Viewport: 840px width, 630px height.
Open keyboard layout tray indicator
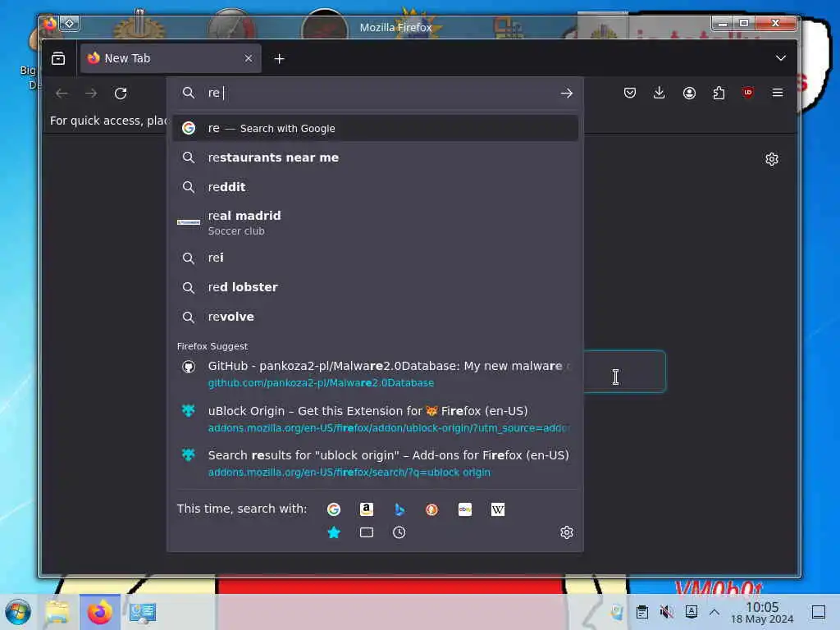691,611
